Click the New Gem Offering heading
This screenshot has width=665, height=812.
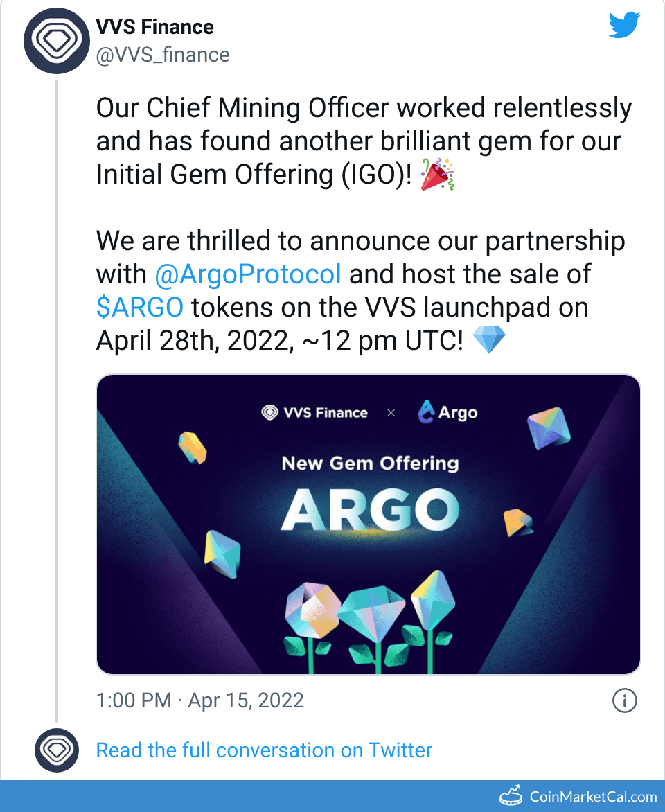coord(370,463)
